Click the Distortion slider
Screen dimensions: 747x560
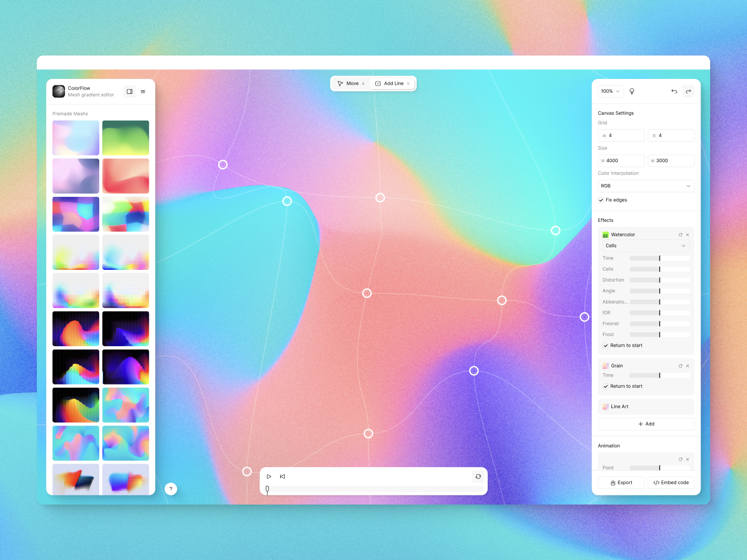(659, 280)
